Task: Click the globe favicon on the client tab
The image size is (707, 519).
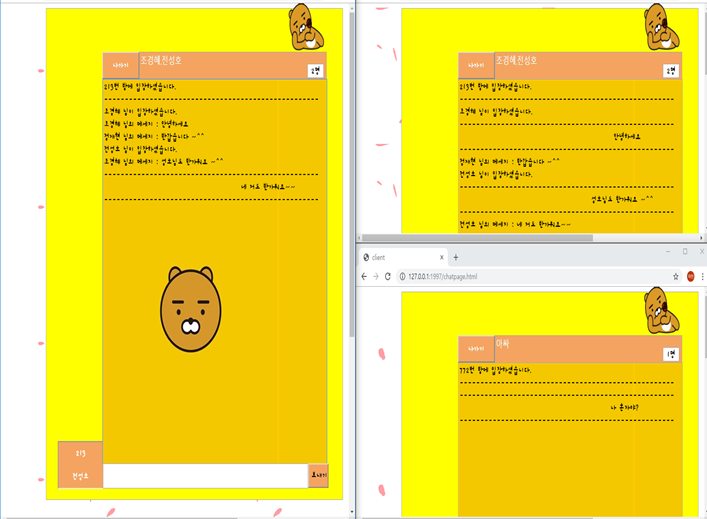Action: tap(366, 257)
